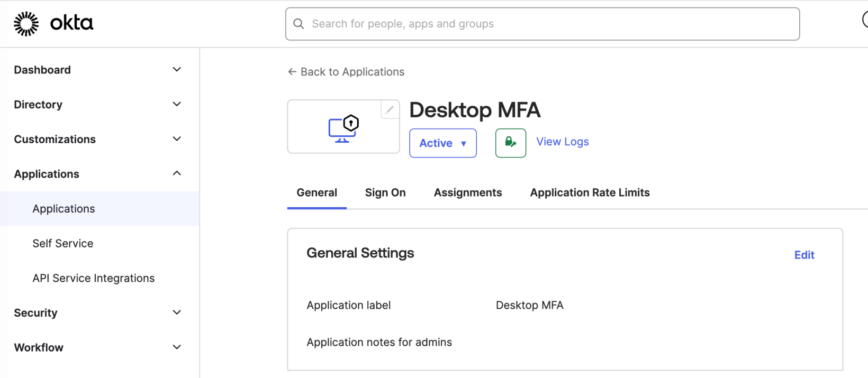Click the pencil icon to edit app logo
The width and height of the screenshot is (868, 378).
click(390, 110)
